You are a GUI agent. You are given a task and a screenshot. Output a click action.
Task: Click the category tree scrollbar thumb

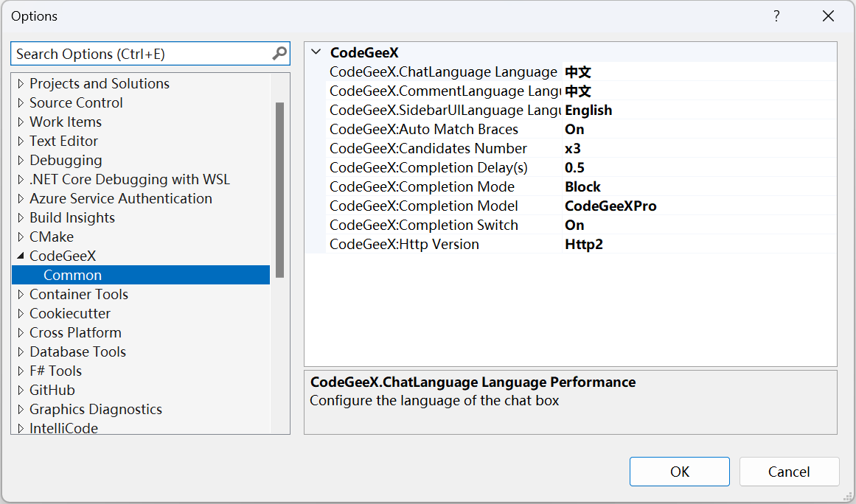click(x=280, y=190)
